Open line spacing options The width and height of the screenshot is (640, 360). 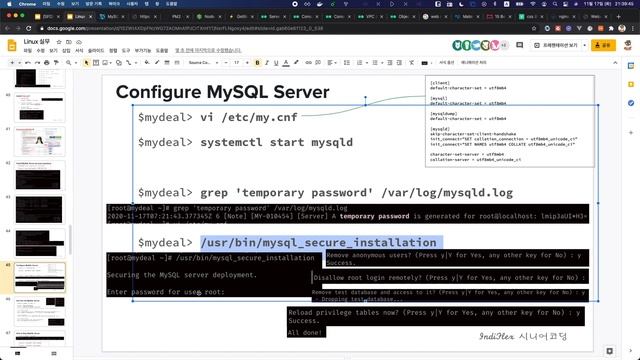(347, 63)
